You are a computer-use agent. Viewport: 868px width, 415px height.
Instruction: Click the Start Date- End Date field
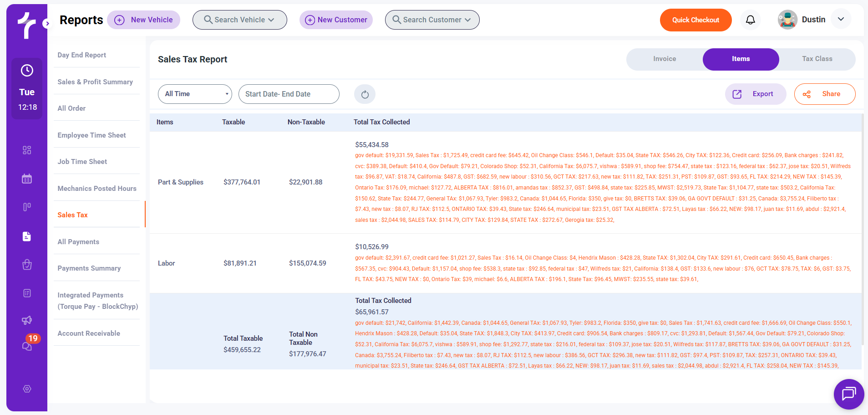tap(289, 94)
